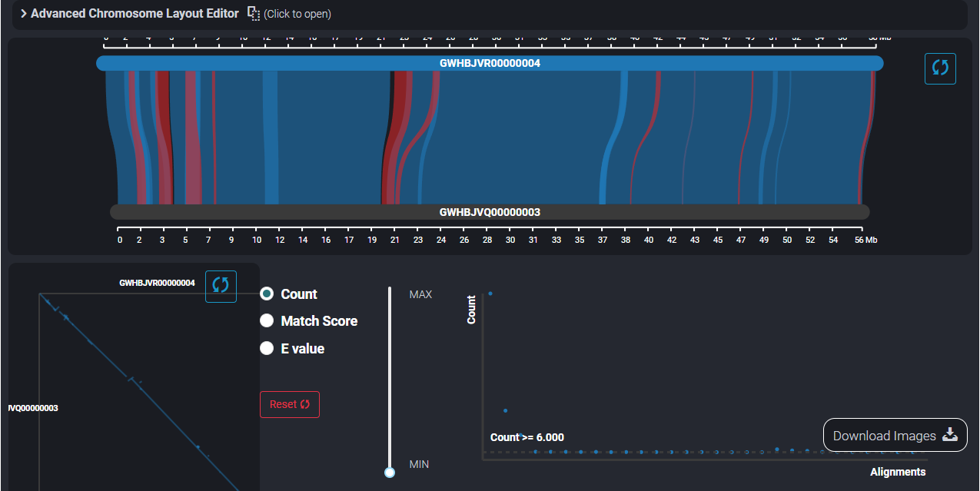
Task: Click the Download Images button
Action: [x=895, y=435]
